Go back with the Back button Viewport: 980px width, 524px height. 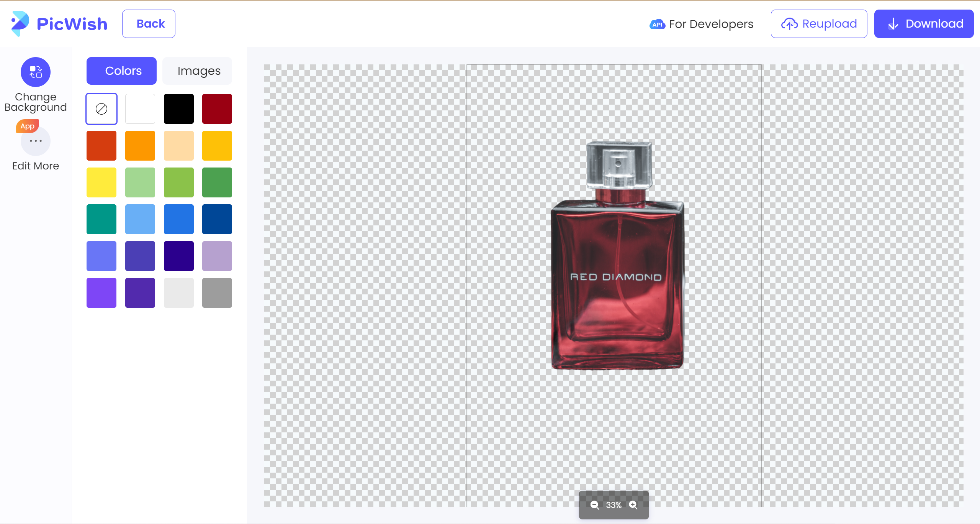pyautogui.click(x=149, y=24)
